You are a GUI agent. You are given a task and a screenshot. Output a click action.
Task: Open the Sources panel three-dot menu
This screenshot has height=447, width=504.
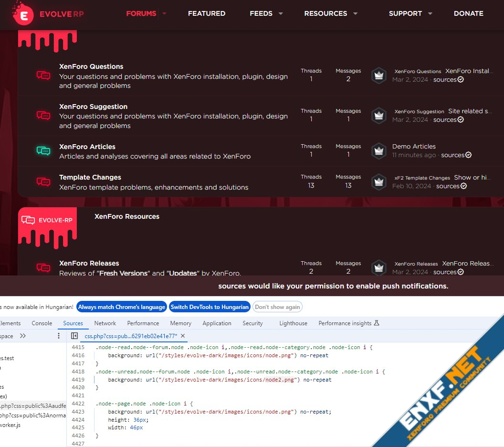(59, 336)
